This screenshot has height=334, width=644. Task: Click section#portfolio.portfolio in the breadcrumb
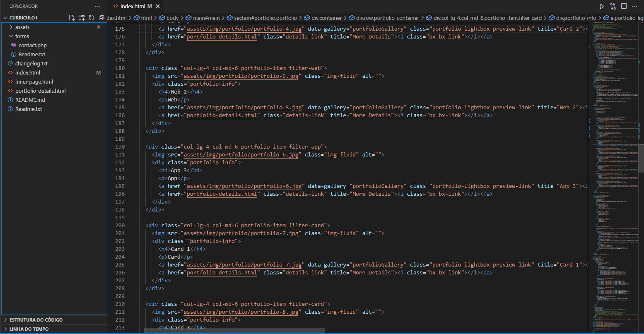(x=265, y=18)
